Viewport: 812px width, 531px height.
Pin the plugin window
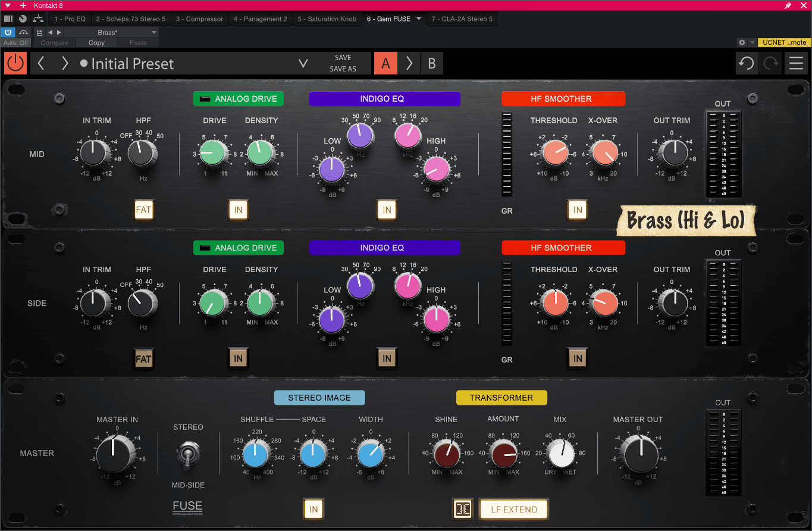point(788,5)
